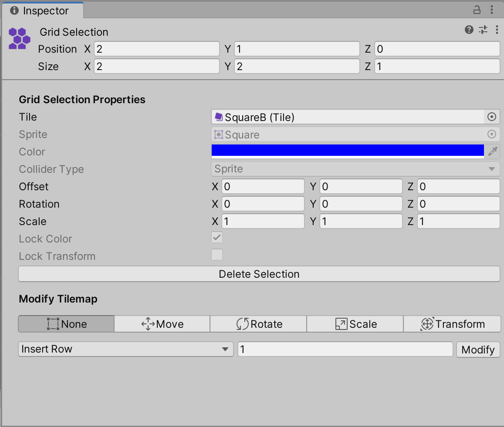Image resolution: width=504 pixels, height=427 pixels.
Task: Select the Inspector tab
Action: coord(42,10)
